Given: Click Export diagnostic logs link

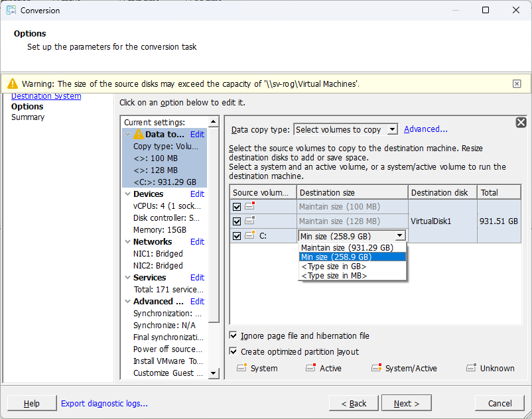Looking at the screenshot, I should point(104,403).
